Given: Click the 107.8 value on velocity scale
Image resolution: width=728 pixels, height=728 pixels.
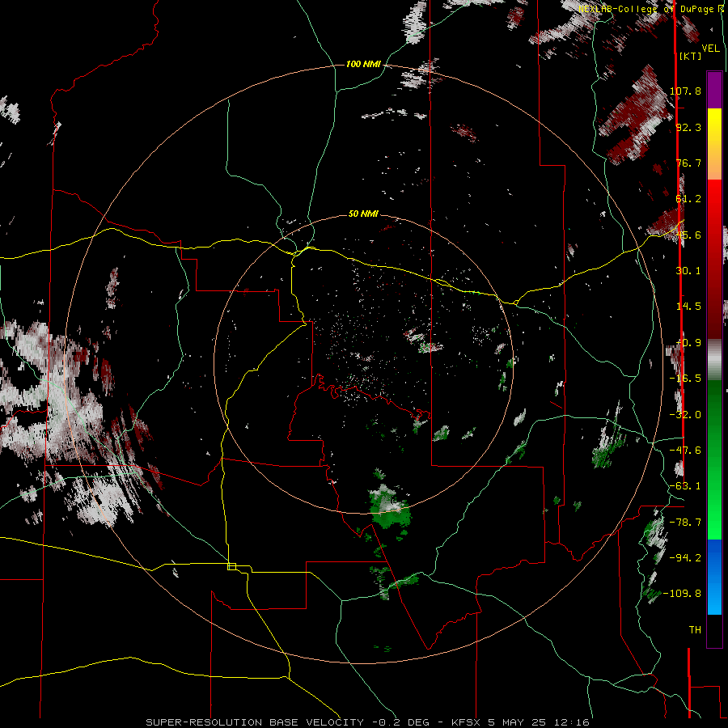Looking at the screenshot, I should click(x=685, y=91).
